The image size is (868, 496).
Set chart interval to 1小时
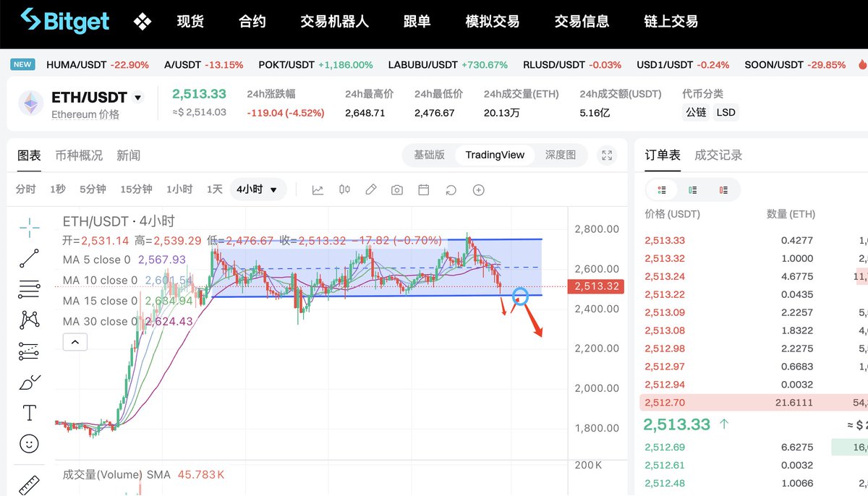point(179,189)
